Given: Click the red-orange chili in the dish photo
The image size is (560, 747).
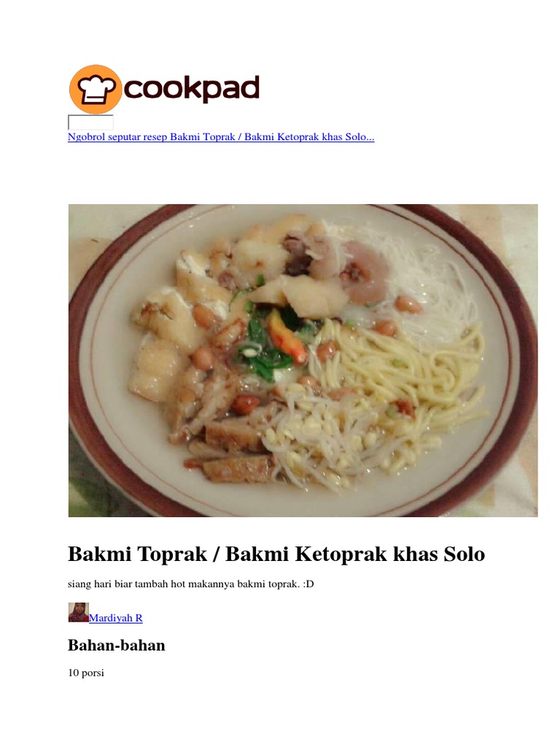Looking at the screenshot, I should pyautogui.click(x=286, y=337).
